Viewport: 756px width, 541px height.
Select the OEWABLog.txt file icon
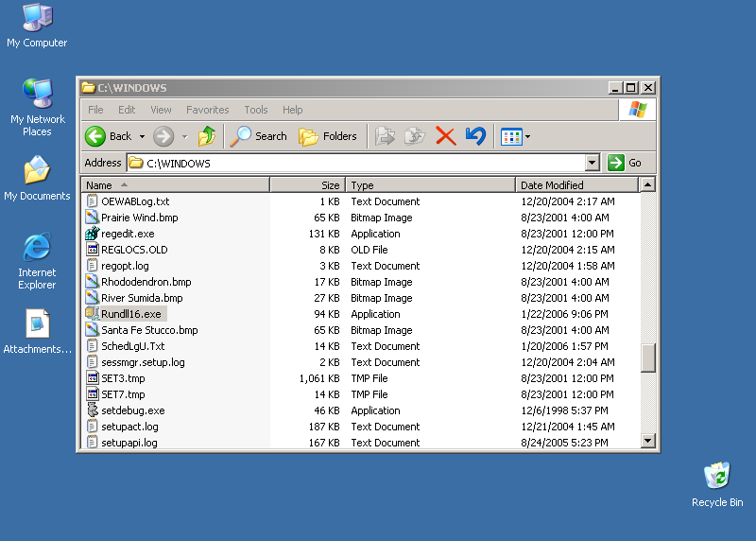pos(92,201)
